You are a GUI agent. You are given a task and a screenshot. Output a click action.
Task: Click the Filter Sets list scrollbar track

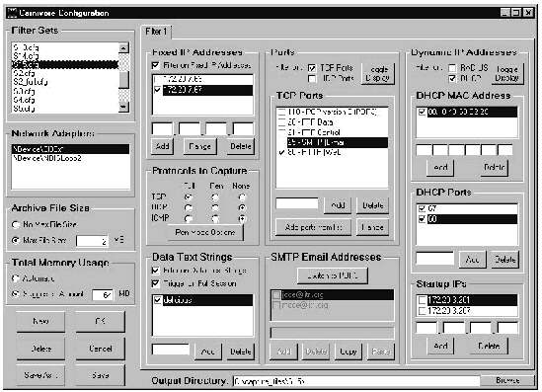123,78
